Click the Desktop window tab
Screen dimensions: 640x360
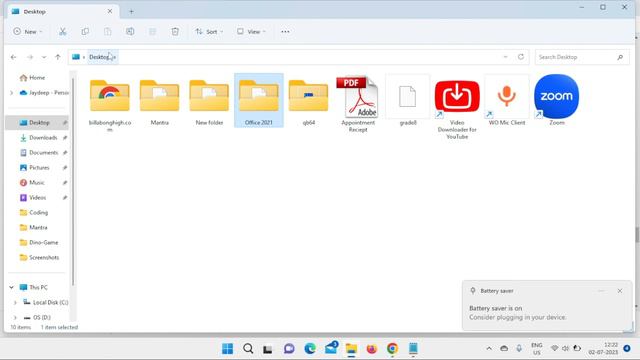coord(63,11)
